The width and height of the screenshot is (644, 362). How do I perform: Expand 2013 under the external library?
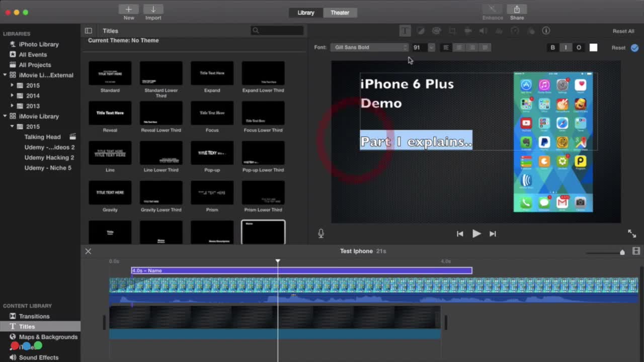12,106
